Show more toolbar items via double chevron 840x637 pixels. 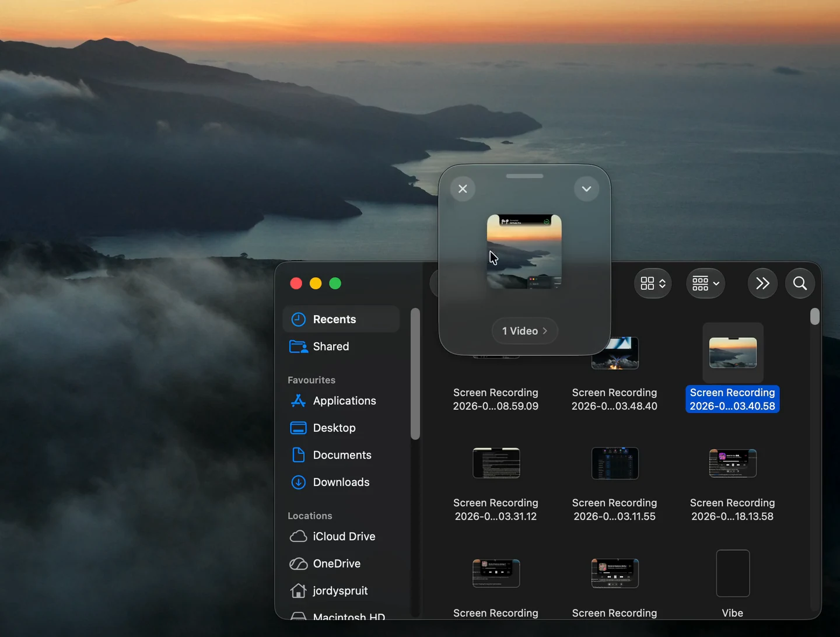pos(762,283)
